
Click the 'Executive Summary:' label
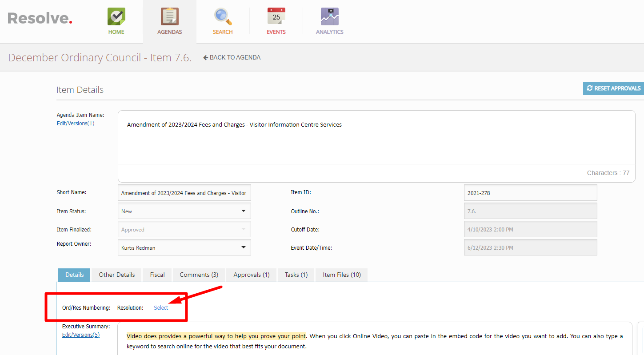point(86,327)
